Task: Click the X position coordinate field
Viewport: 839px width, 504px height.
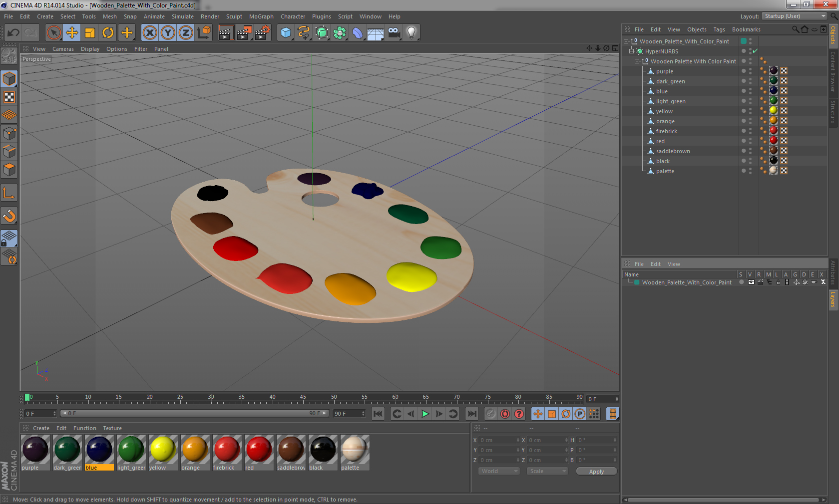Action: pos(499,440)
